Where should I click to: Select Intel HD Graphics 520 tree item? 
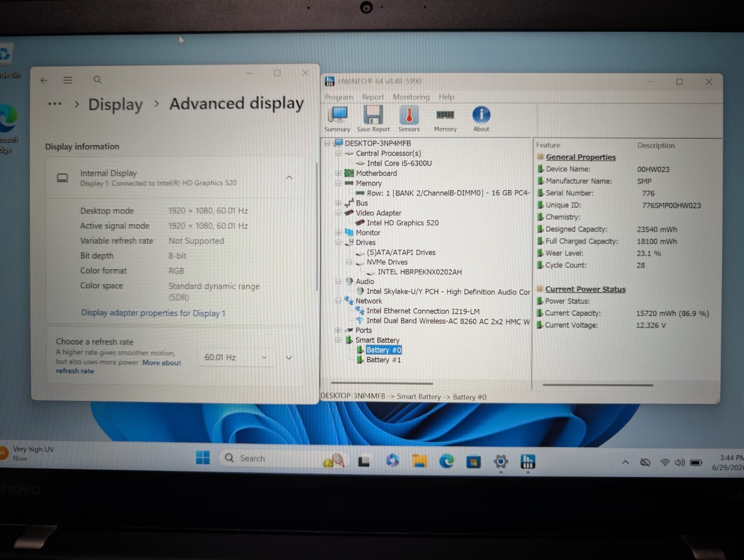click(402, 223)
